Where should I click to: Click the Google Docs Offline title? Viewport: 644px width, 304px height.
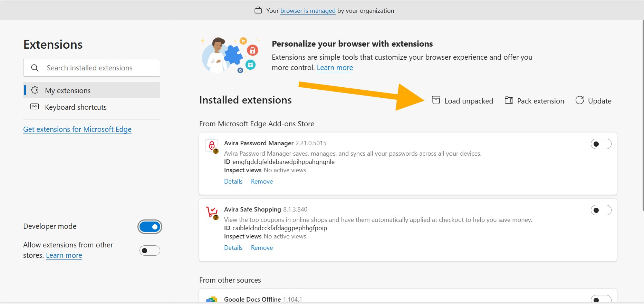pyautogui.click(x=252, y=300)
